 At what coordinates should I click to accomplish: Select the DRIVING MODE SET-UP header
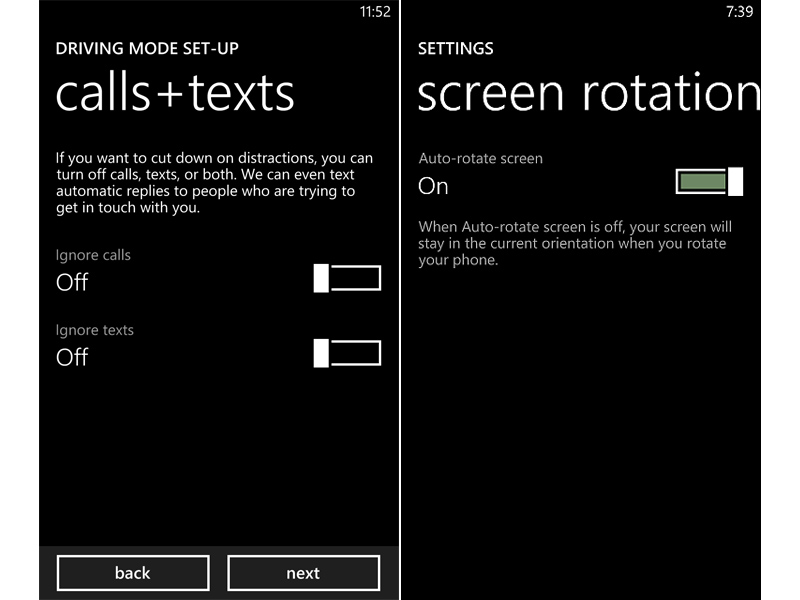(x=147, y=48)
